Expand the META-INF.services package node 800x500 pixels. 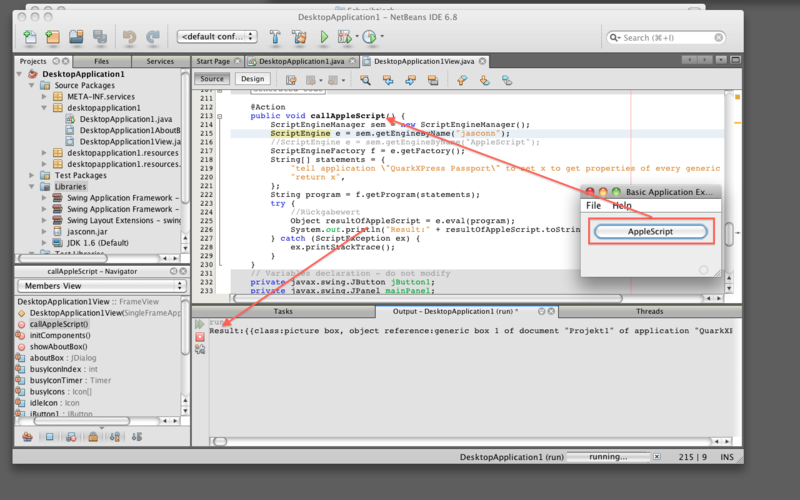45,97
